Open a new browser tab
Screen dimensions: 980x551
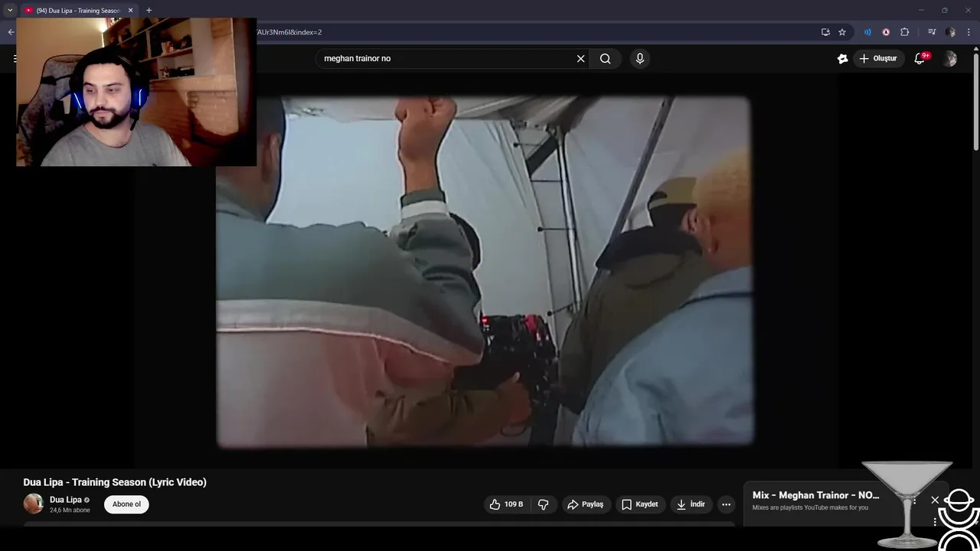click(x=149, y=10)
